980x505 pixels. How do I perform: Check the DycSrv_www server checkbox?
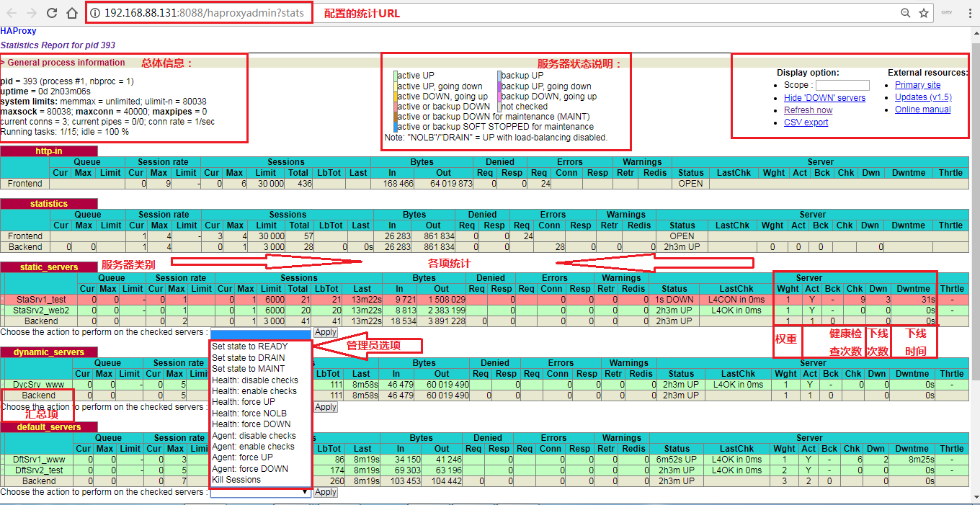[4, 385]
